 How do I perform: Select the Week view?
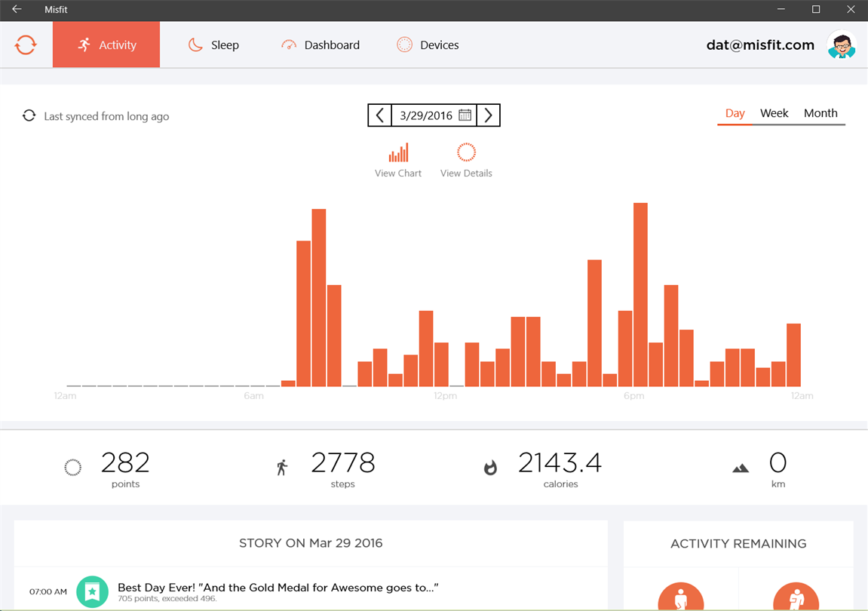(x=774, y=113)
